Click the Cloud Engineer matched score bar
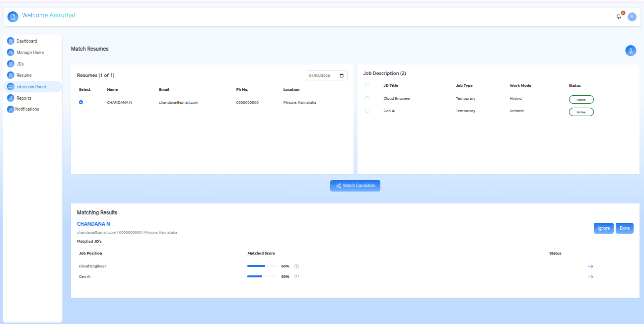Screen dimensions: 644x324 [x=262, y=266]
